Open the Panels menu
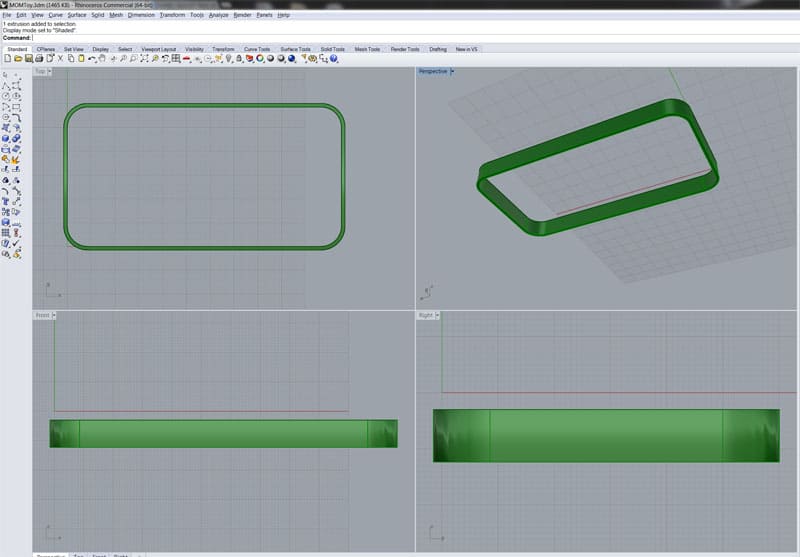The height and width of the screenshot is (557, 800). coord(264,15)
